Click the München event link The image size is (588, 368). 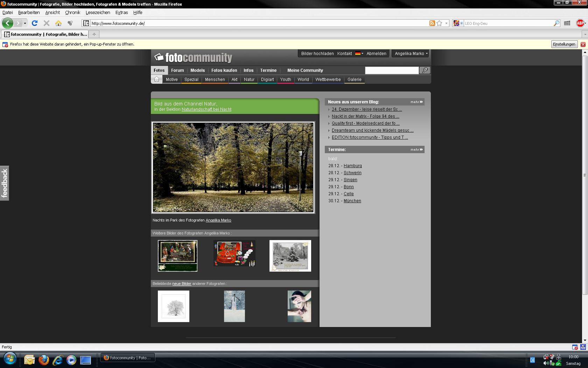pyautogui.click(x=352, y=201)
